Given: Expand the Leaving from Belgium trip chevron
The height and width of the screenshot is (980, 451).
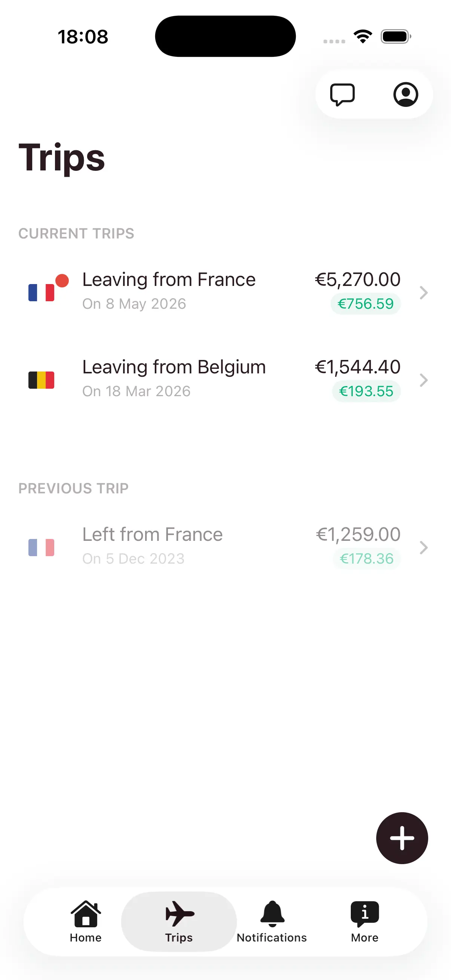Looking at the screenshot, I should coord(423,380).
